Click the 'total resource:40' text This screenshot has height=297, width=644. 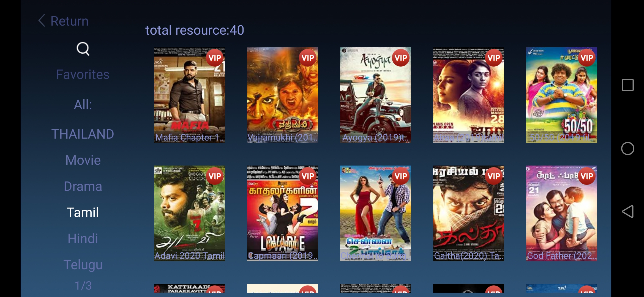[195, 30]
